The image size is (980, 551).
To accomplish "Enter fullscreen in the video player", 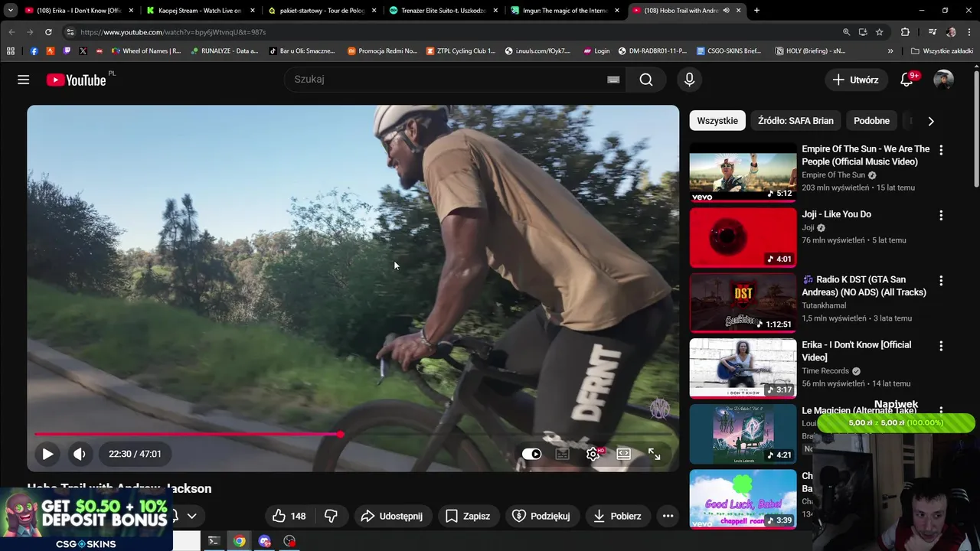I will [654, 454].
